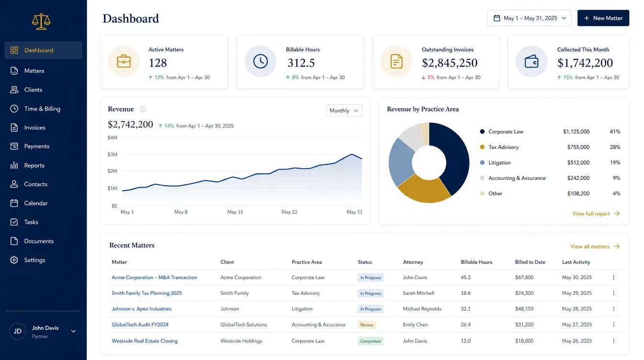The height and width of the screenshot is (360, 644).
Task: Click the Dashboard grid icon in sidebar
Action: click(x=14, y=50)
